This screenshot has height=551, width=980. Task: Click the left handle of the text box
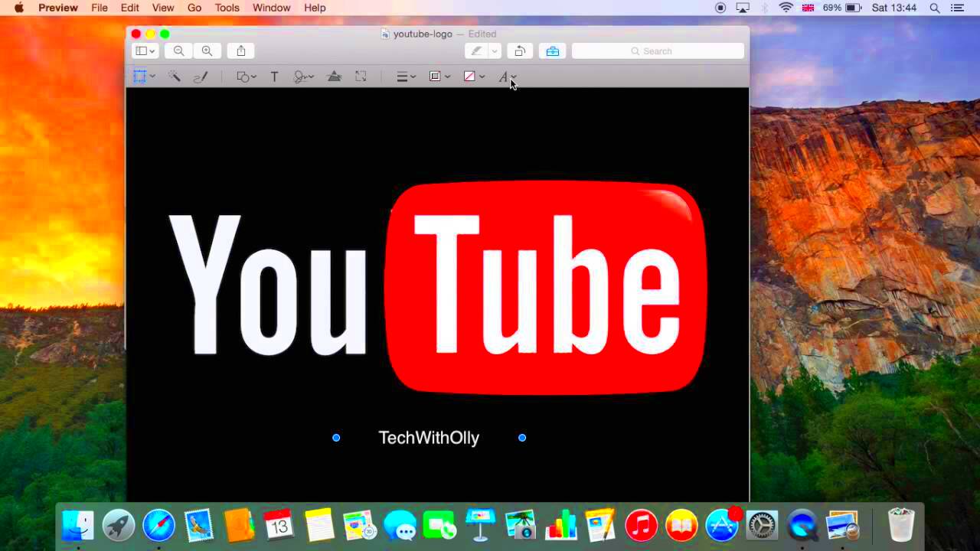click(x=336, y=438)
